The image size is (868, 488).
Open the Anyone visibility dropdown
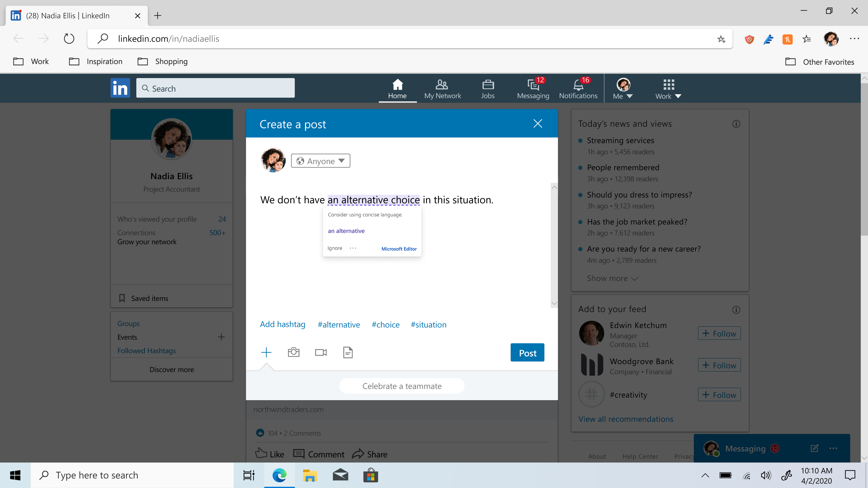320,161
